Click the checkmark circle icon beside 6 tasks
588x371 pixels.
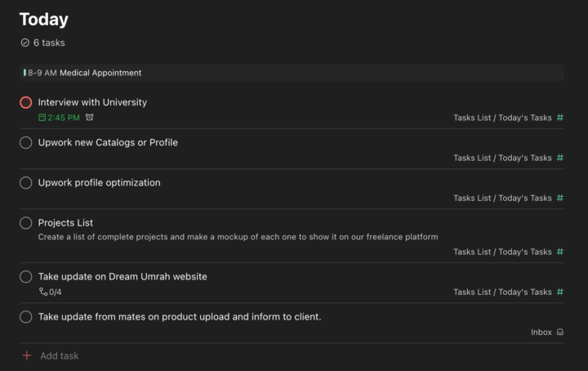(x=24, y=42)
